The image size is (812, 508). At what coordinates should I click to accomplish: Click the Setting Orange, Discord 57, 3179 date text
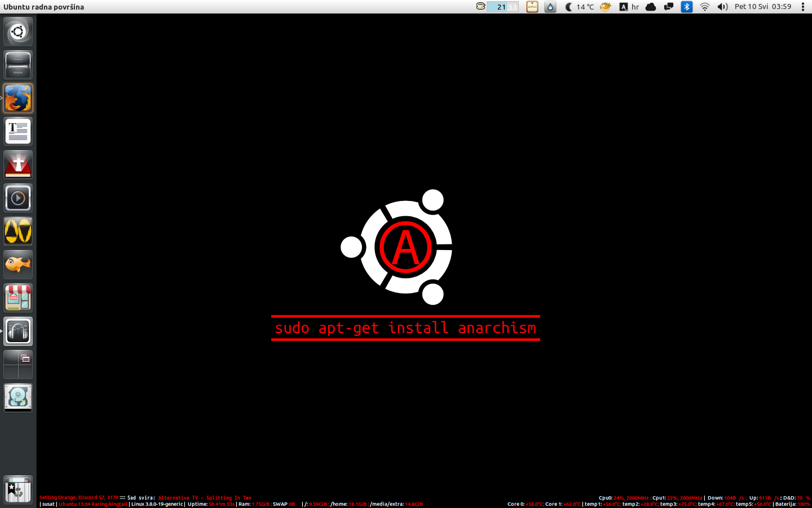tap(79, 498)
